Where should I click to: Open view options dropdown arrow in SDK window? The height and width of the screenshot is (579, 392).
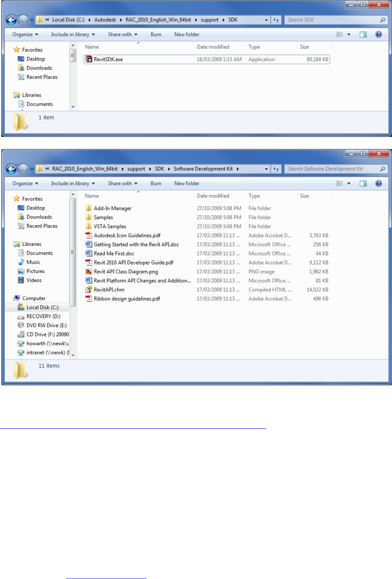point(349,35)
